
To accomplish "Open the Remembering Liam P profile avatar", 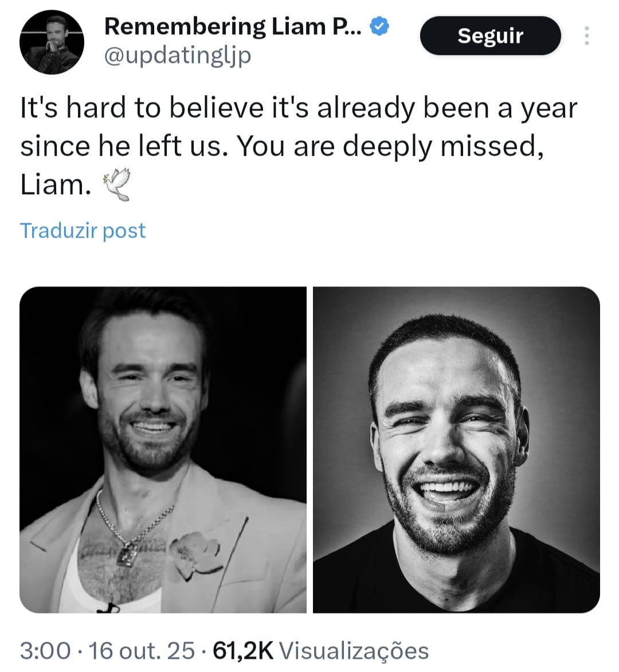I will (52, 42).
